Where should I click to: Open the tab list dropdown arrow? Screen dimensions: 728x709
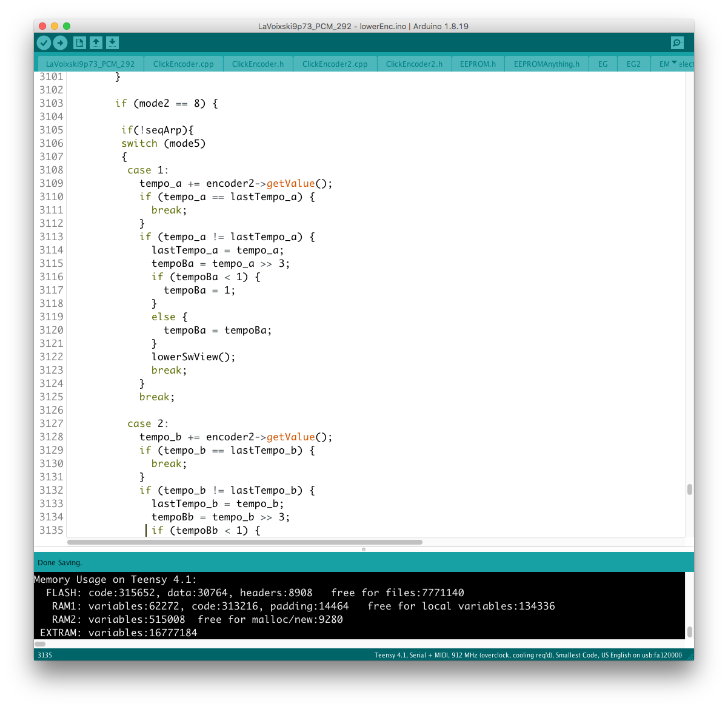click(x=674, y=63)
